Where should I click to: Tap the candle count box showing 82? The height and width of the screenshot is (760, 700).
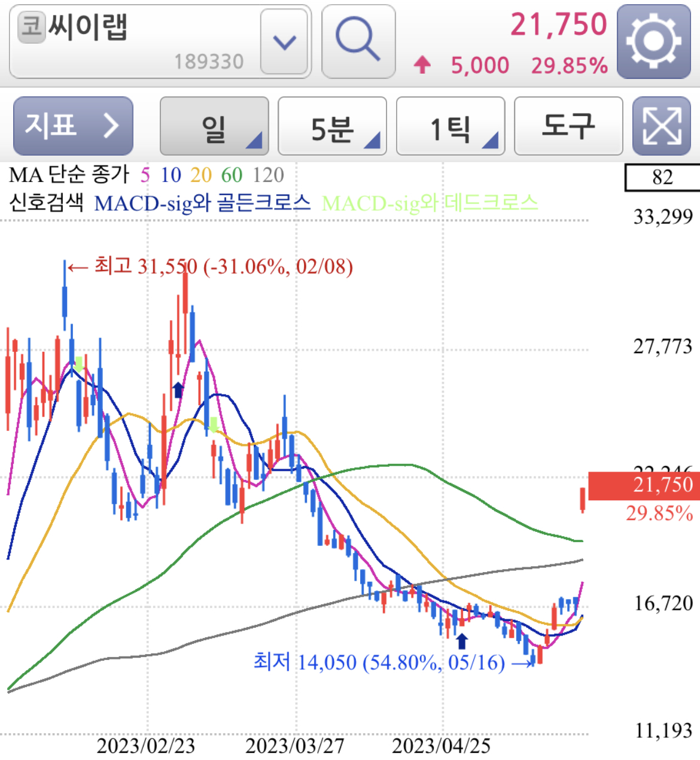point(662,177)
